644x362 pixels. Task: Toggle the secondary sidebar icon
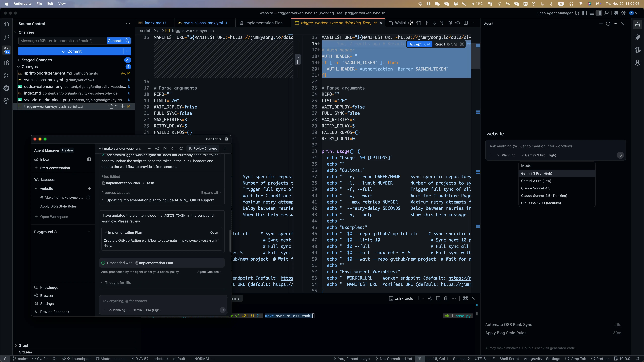pos(599,13)
